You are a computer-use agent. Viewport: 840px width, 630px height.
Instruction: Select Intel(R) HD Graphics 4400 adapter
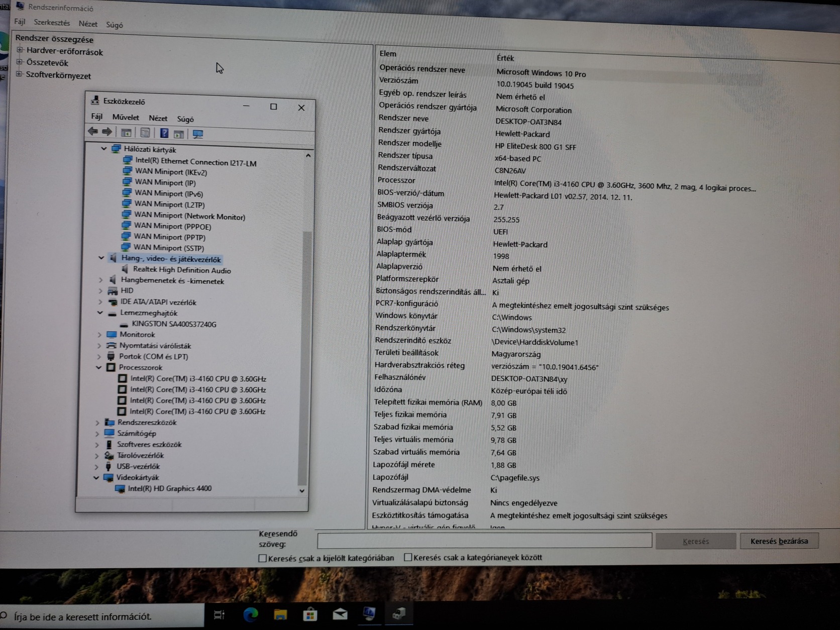tap(170, 488)
